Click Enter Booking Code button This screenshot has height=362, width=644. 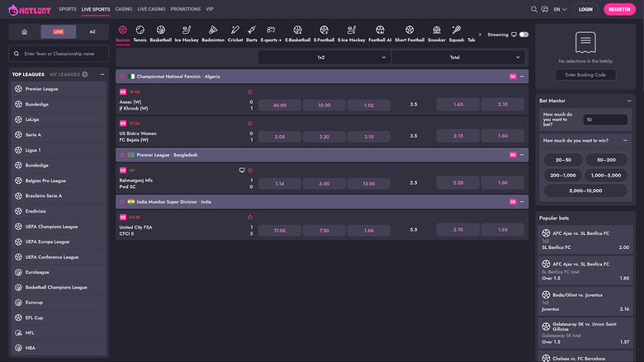(585, 74)
